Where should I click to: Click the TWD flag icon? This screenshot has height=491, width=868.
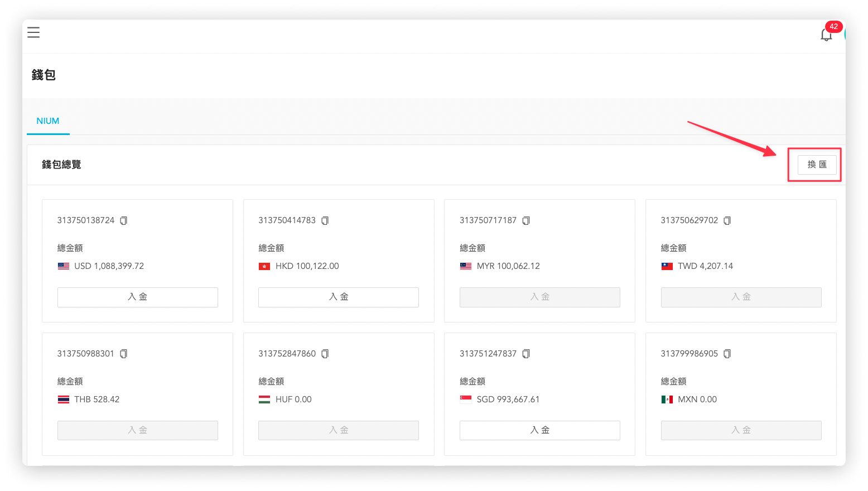667,266
